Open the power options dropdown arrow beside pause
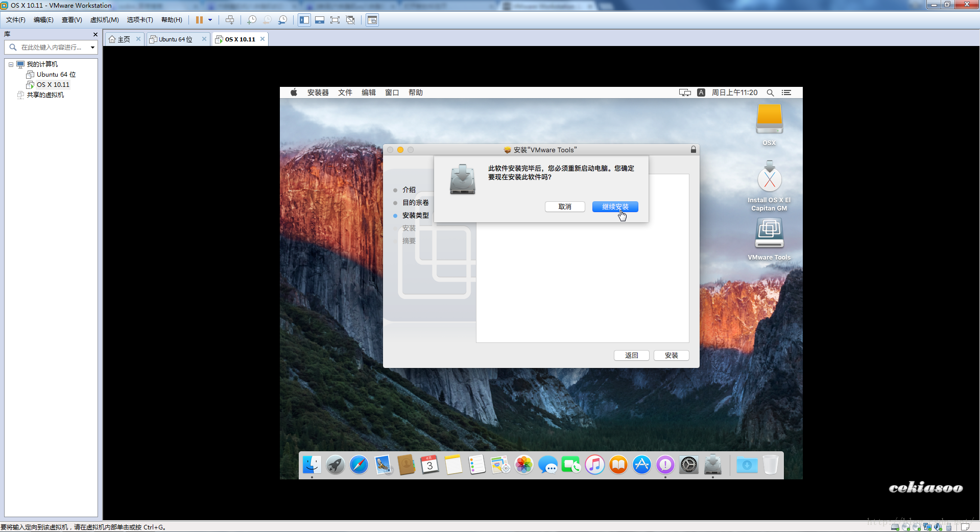Image resolution: width=980 pixels, height=532 pixels. 210,20
